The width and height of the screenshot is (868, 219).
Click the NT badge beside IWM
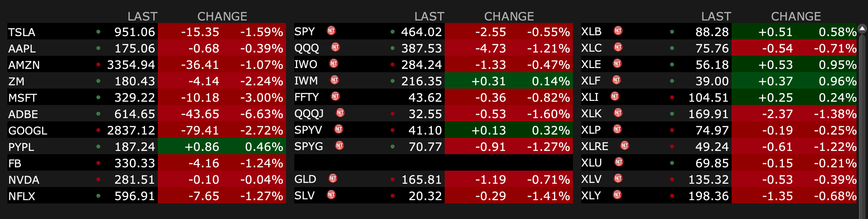click(x=335, y=80)
